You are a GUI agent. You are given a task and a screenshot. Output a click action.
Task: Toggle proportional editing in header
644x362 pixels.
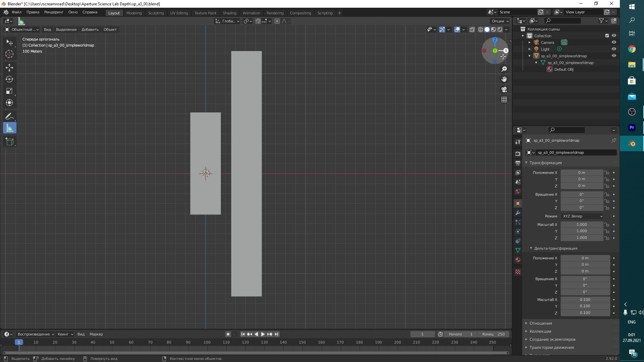point(277,21)
